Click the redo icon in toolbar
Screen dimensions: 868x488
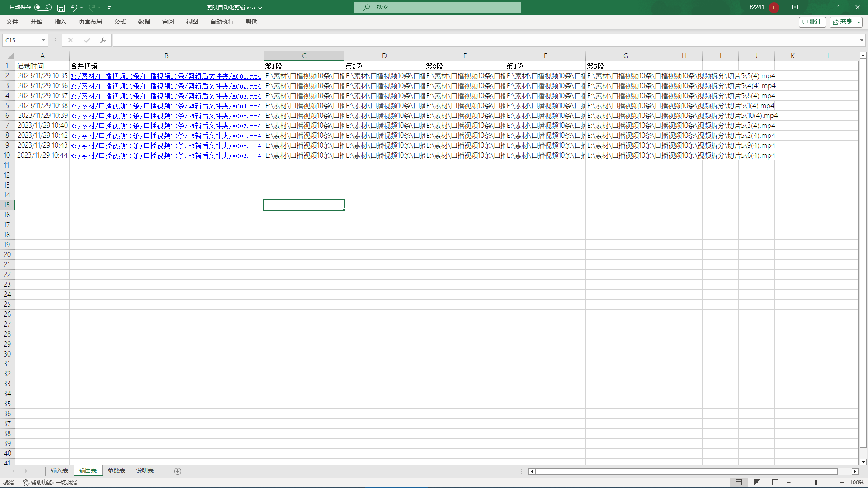coord(91,7)
